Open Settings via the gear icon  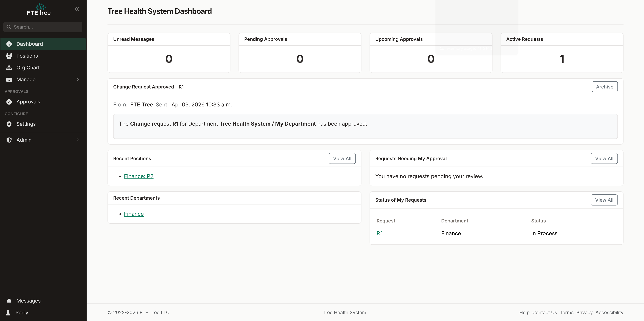[x=9, y=124]
